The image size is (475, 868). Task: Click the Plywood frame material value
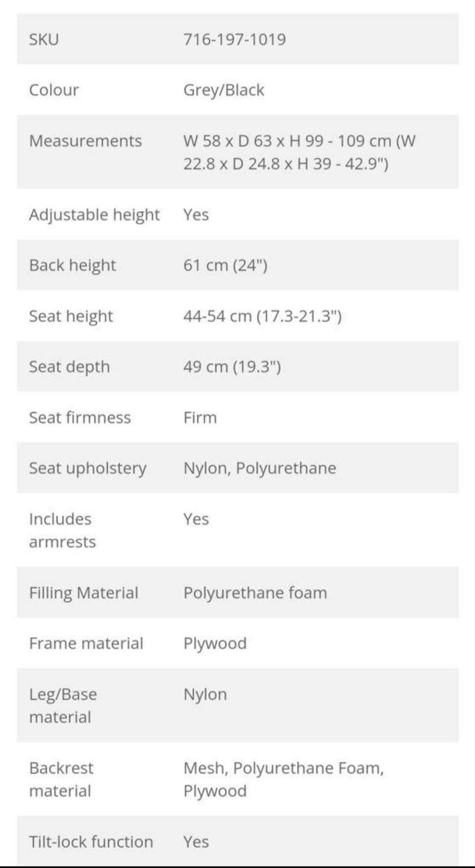coord(215,643)
